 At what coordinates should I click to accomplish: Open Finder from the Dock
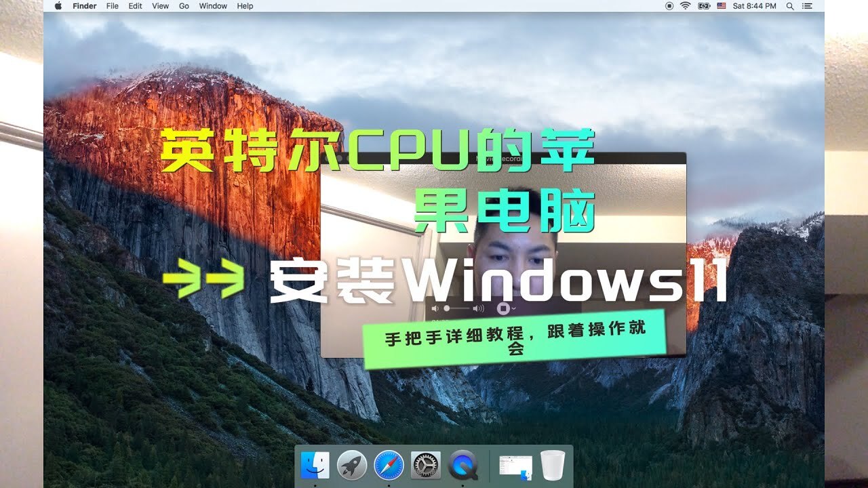click(315, 465)
